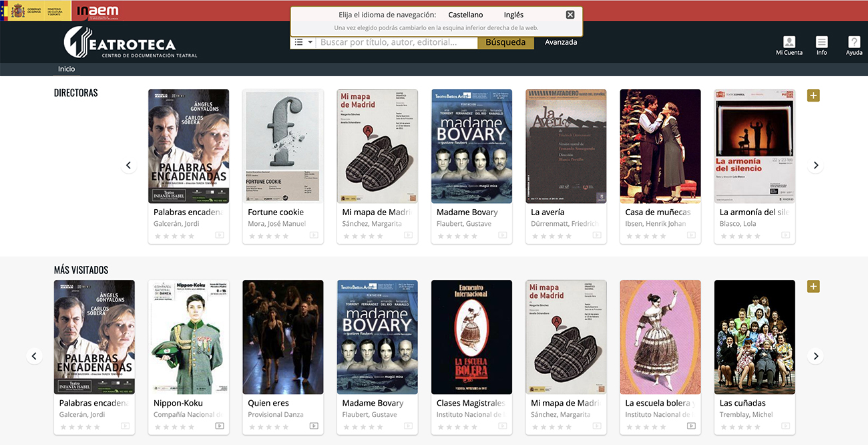Click video icon on Fortune cookie card
Viewport: 868px width, 445px height.
tap(314, 235)
